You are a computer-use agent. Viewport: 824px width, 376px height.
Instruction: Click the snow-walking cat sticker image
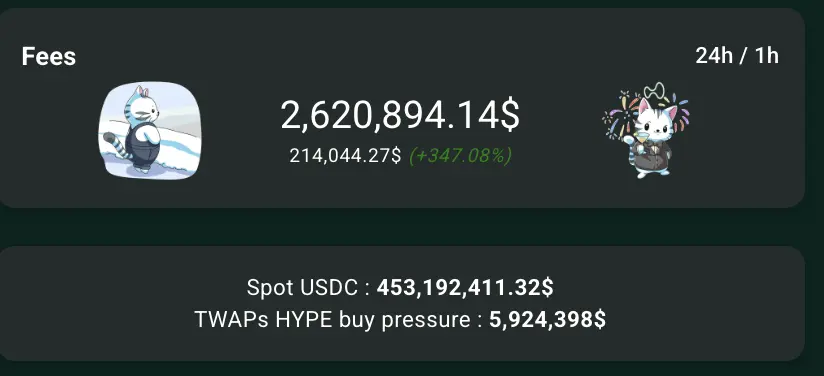coord(150,130)
